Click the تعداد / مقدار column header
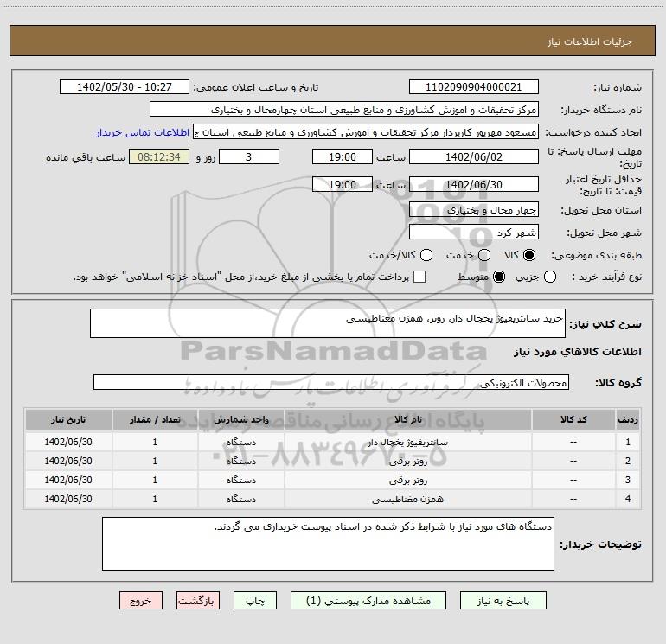The height and width of the screenshot is (644, 666). point(155,419)
